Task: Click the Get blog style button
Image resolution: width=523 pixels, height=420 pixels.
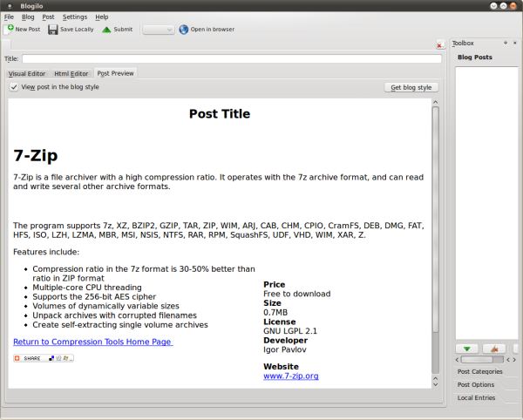Action: point(411,87)
